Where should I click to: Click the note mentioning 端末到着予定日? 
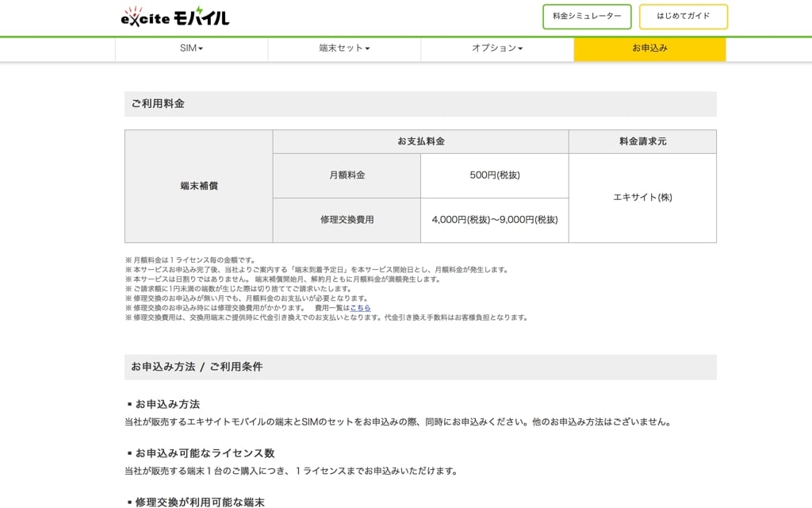pos(317,270)
